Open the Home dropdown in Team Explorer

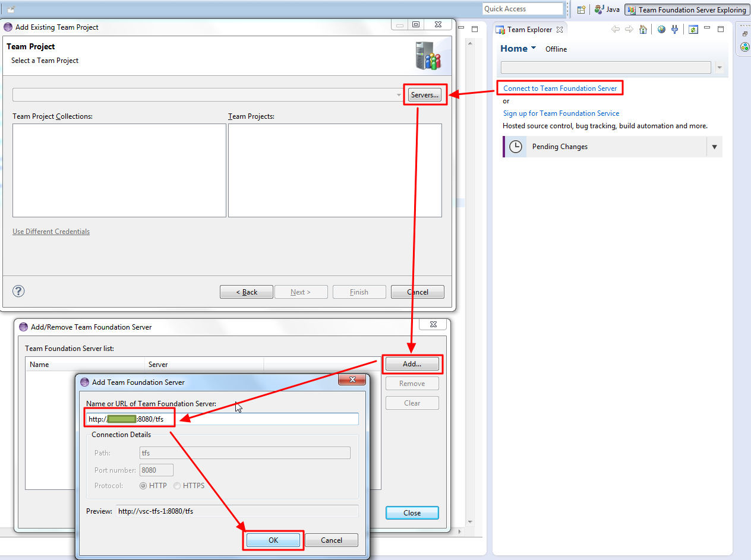point(534,48)
